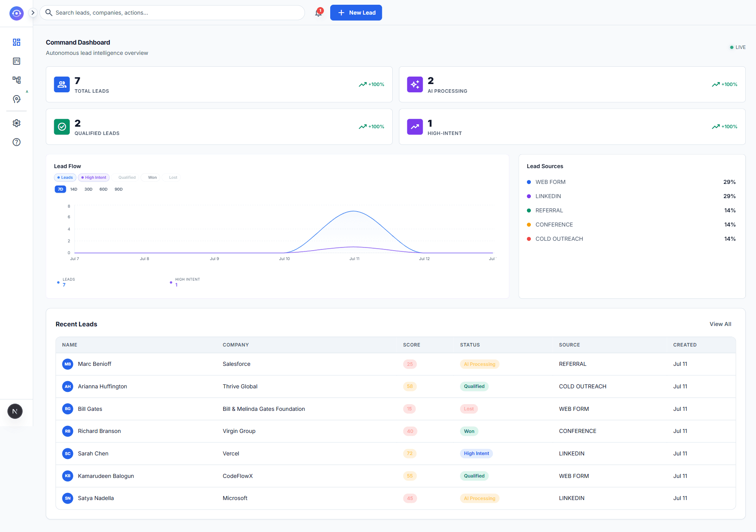Image resolution: width=756 pixels, height=532 pixels.
Task: Click Bill Gates's Lost status badge
Action: 468,409
